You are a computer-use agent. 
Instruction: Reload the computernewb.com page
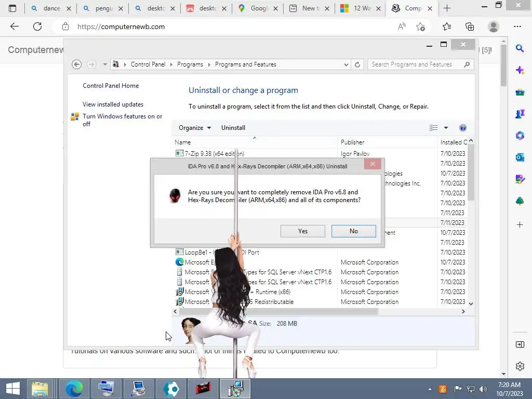click(37, 26)
